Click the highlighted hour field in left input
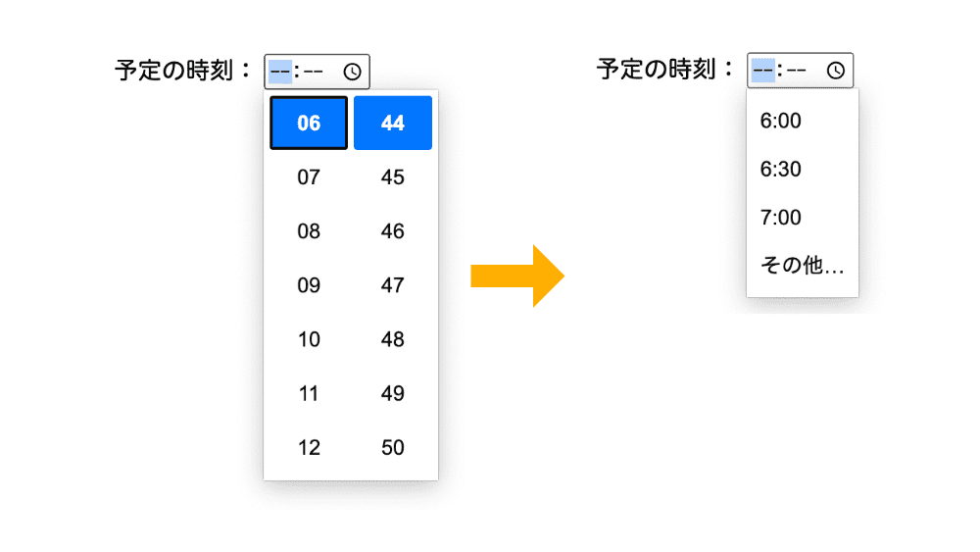The width and height of the screenshot is (980, 552). coord(280,72)
